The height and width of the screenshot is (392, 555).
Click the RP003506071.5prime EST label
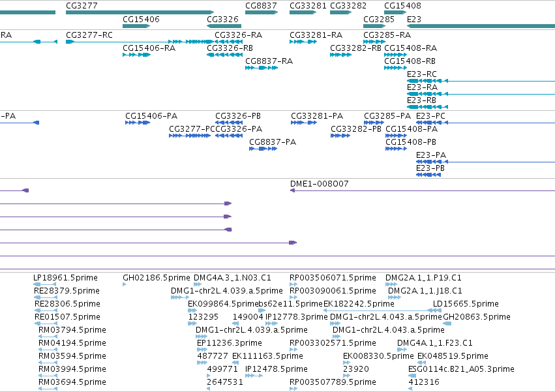click(x=333, y=278)
